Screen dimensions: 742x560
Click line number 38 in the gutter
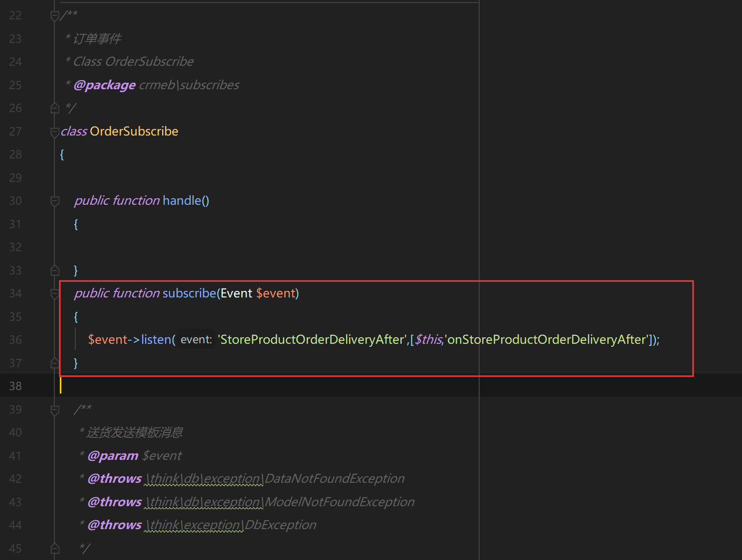pos(15,386)
